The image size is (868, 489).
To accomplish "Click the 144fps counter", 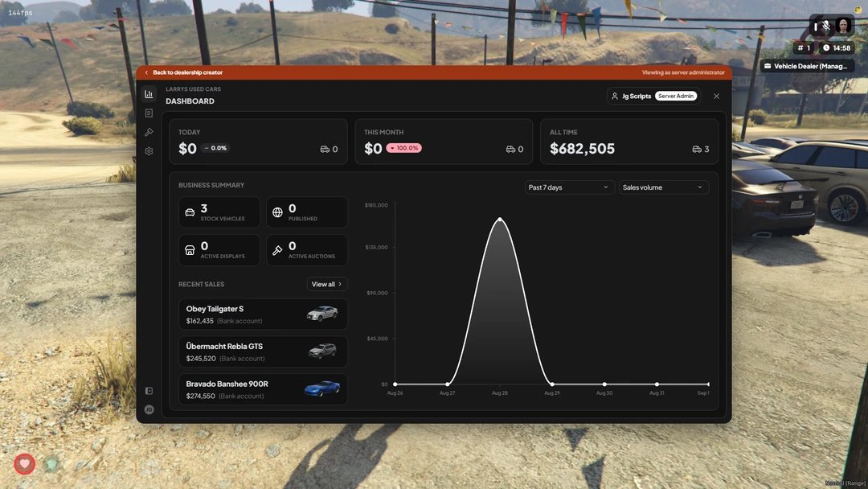I will tap(20, 12).
